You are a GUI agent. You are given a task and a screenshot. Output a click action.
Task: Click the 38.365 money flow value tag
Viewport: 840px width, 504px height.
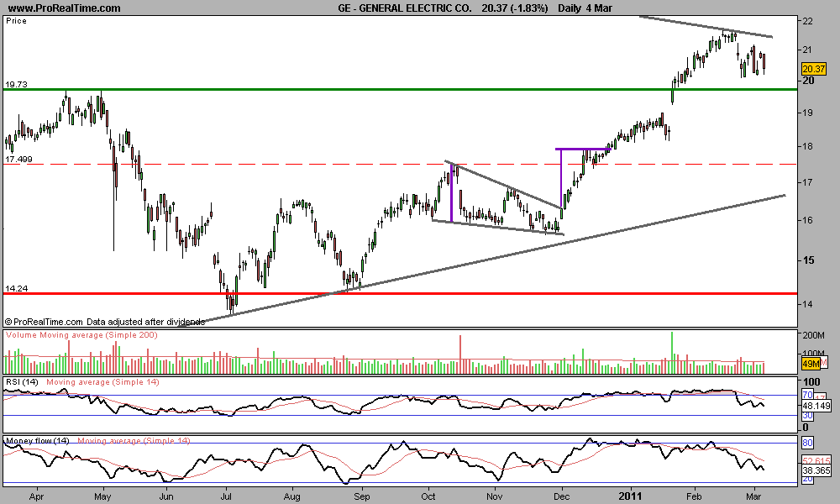[816, 470]
